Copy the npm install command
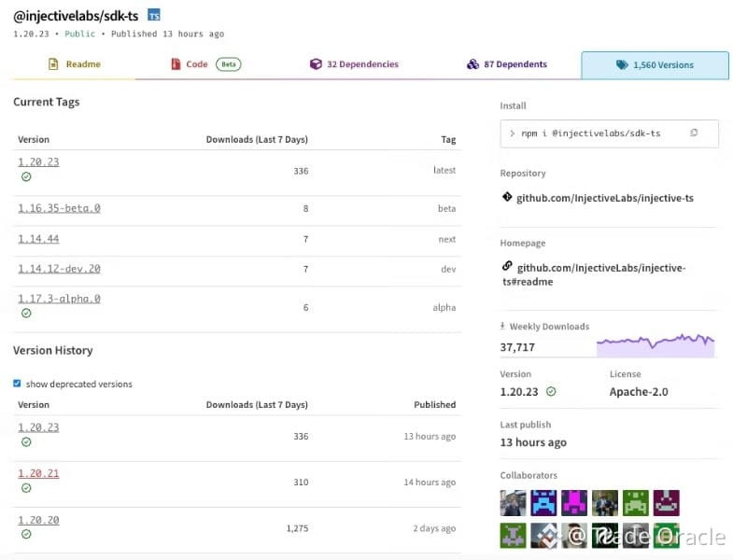733x560 pixels. 694,133
